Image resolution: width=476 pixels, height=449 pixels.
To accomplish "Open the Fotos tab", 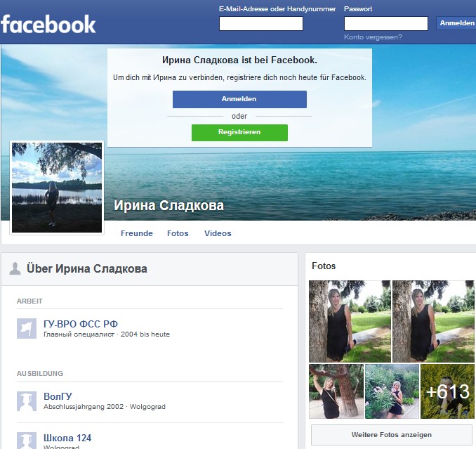I will tap(178, 233).
